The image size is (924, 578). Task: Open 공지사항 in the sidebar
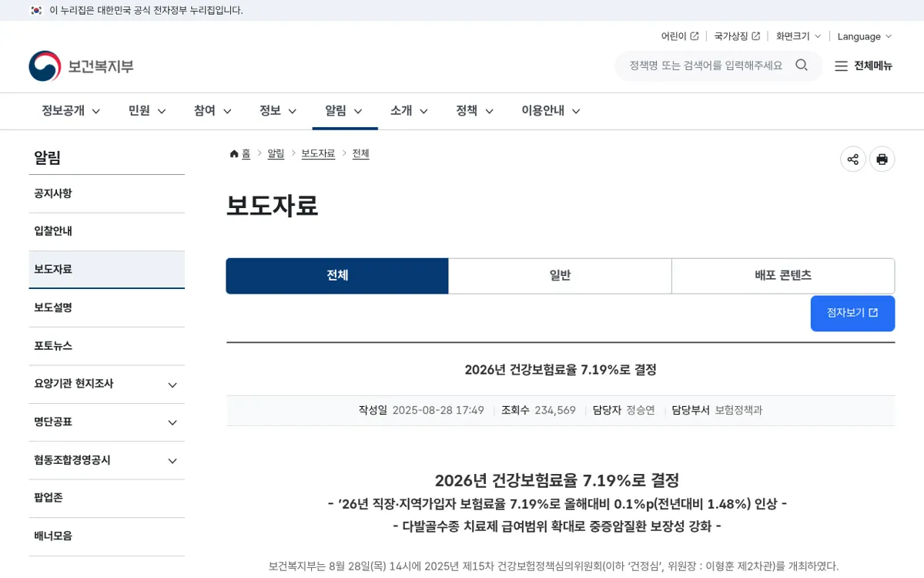[107, 193]
